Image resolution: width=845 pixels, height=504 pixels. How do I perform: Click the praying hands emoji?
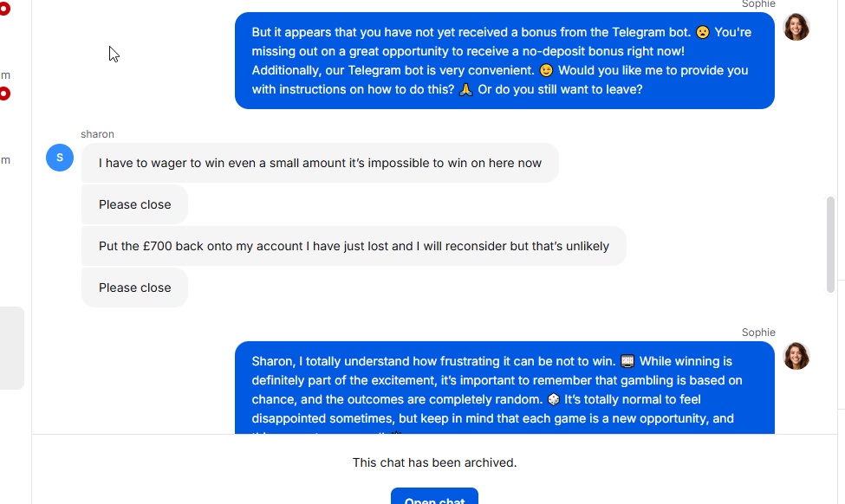[x=465, y=89]
